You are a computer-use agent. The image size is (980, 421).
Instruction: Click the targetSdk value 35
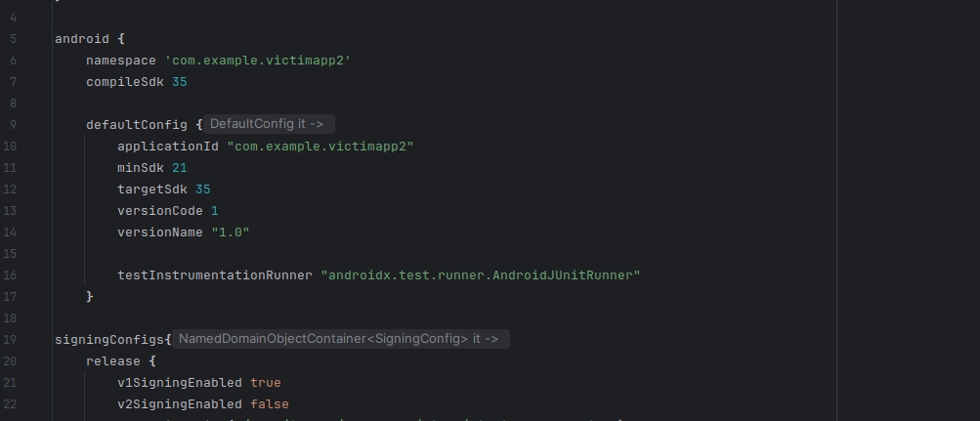203,189
